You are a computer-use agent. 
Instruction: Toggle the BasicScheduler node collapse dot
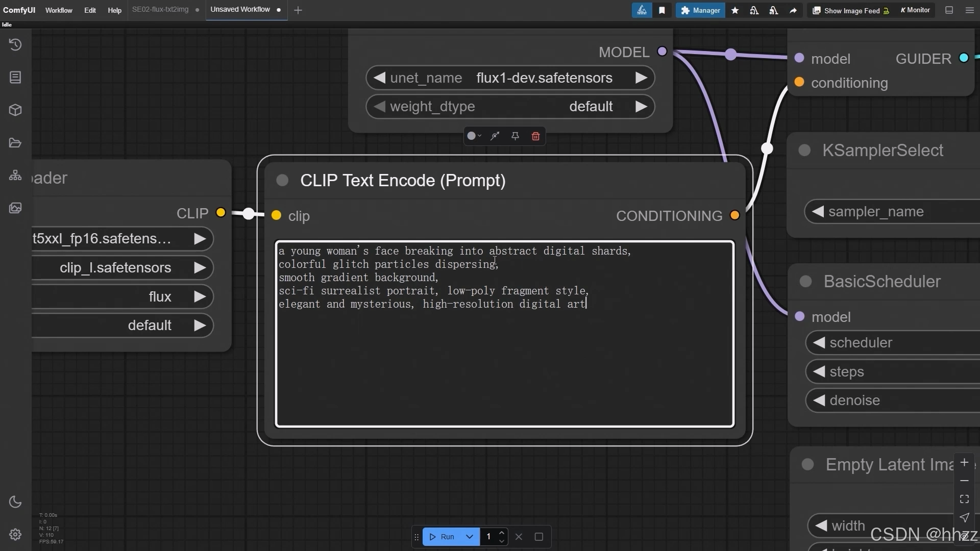click(805, 282)
